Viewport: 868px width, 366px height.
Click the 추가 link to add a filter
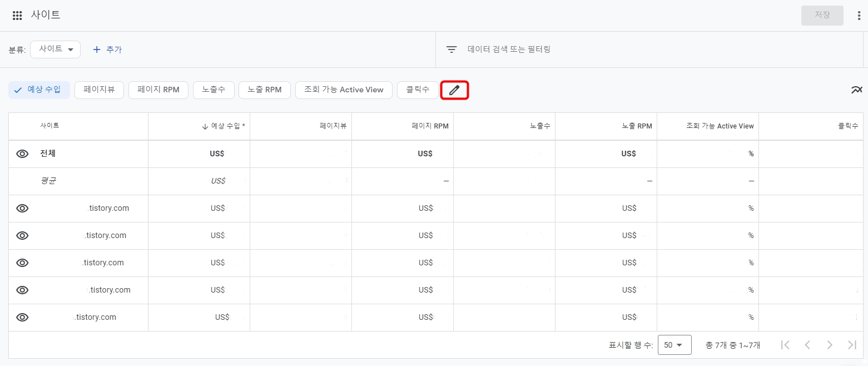pos(107,49)
